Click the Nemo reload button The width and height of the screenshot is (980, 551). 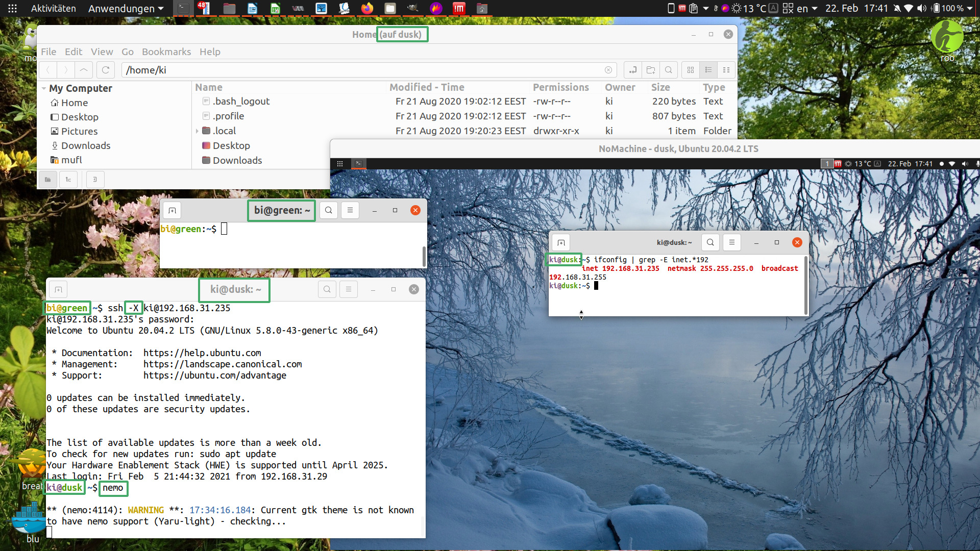(x=106, y=70)
